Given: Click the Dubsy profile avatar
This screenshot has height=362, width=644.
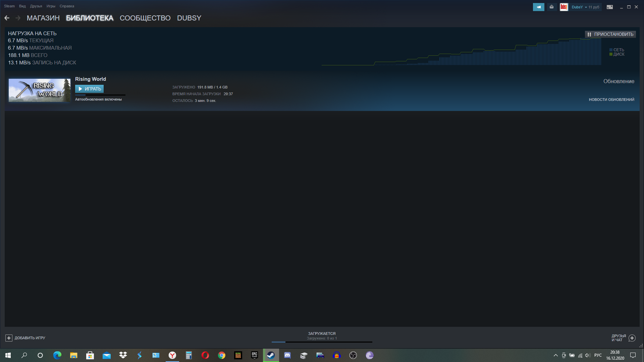Looking at the screenshot, I should [x=564, y=7].
